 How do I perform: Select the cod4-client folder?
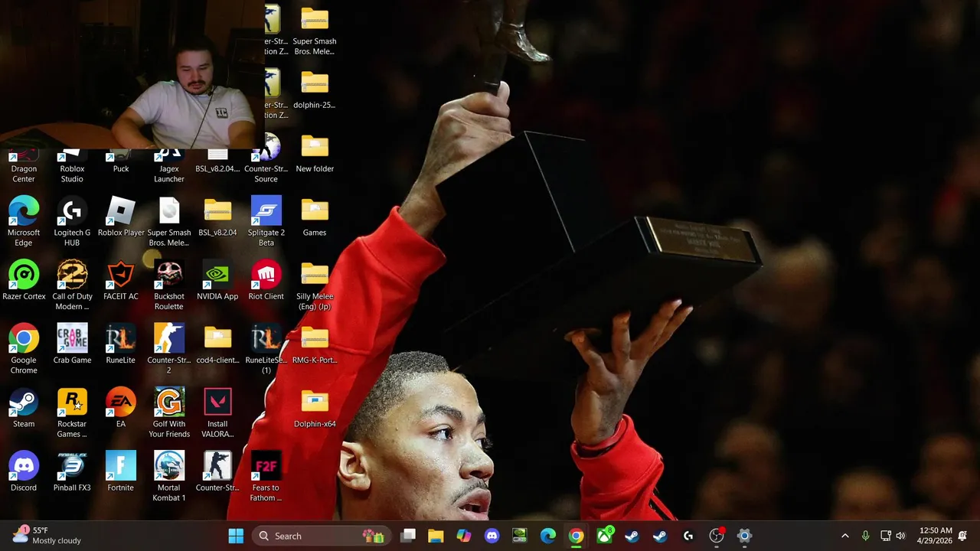(x=217, y=344)
